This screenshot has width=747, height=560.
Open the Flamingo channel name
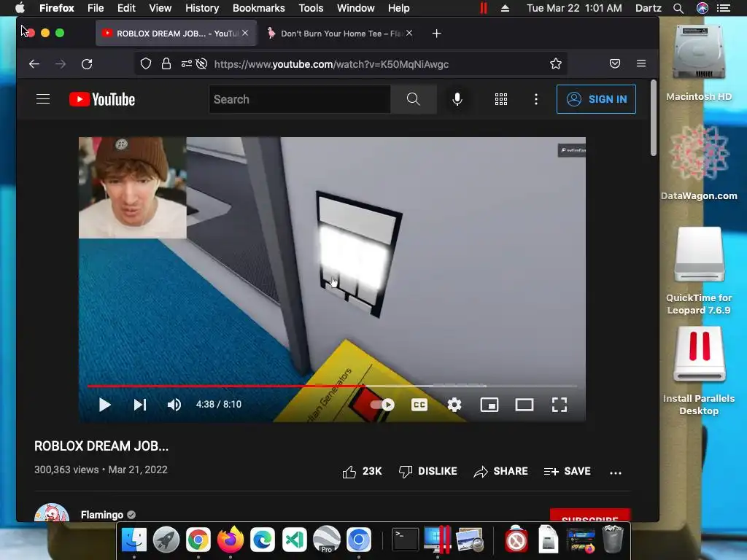102,515
